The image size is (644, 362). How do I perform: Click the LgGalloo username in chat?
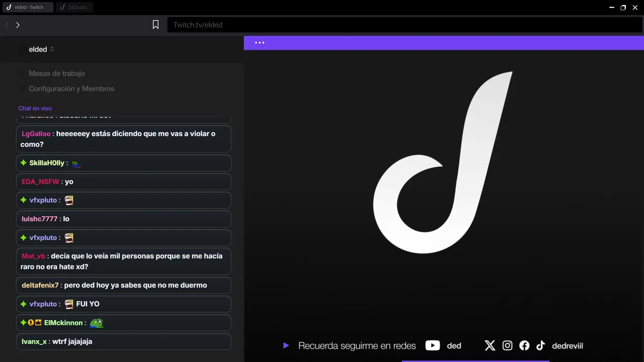pos(36,134)
